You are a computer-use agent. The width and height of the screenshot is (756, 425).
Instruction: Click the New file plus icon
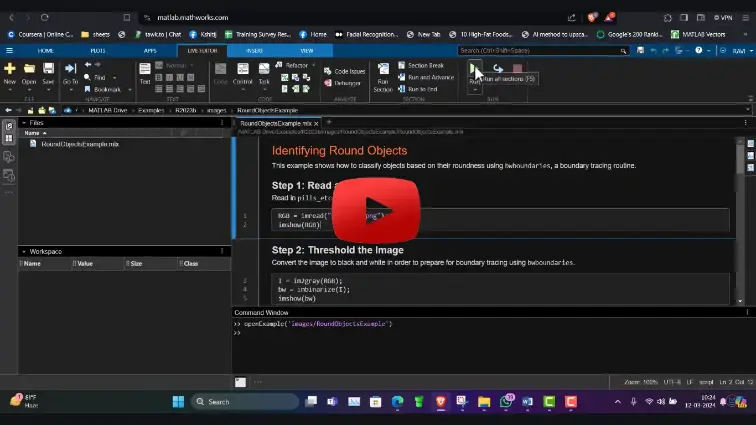(10, 69)
